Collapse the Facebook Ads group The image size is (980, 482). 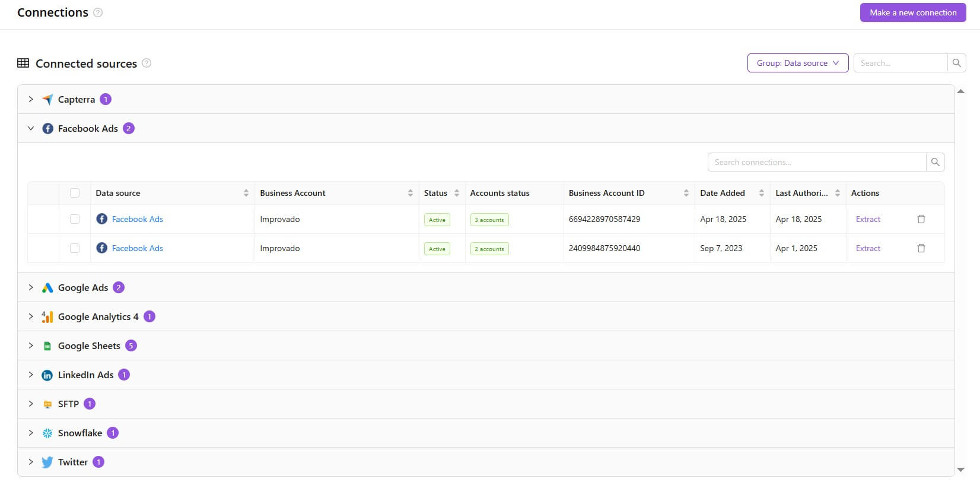tap(31, 128)
